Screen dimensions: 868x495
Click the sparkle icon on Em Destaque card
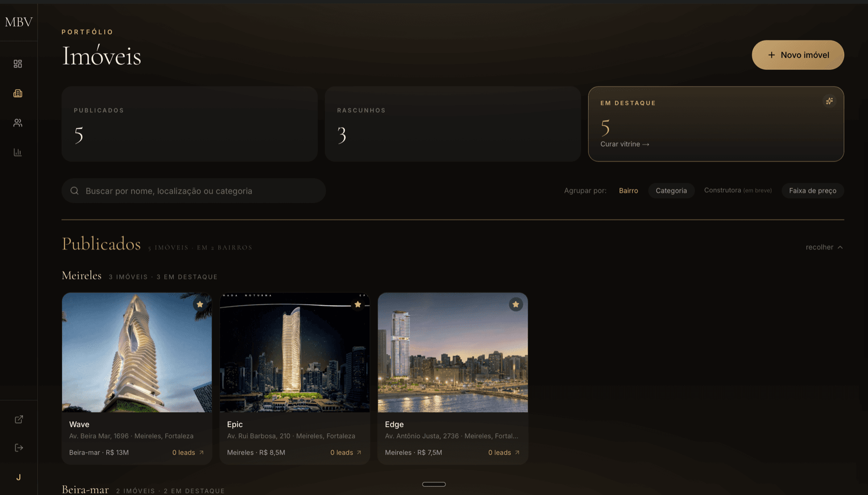[829, 101]
